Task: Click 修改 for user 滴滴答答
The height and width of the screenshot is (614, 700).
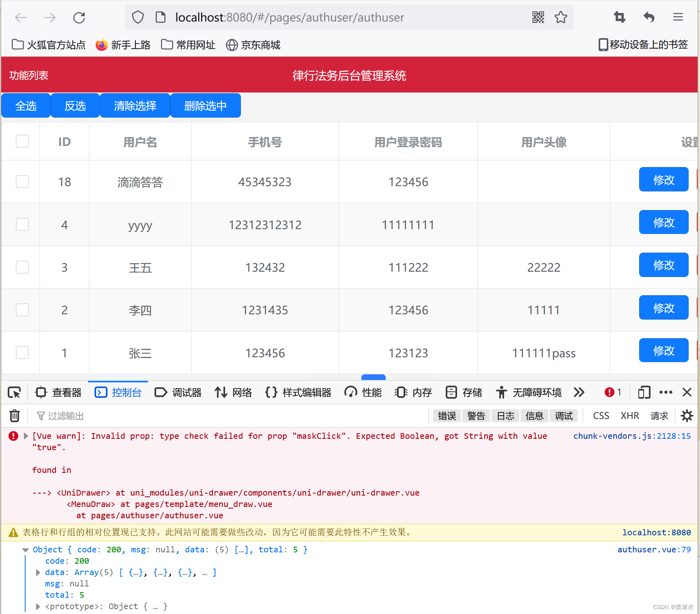Action: click(663, 179)
